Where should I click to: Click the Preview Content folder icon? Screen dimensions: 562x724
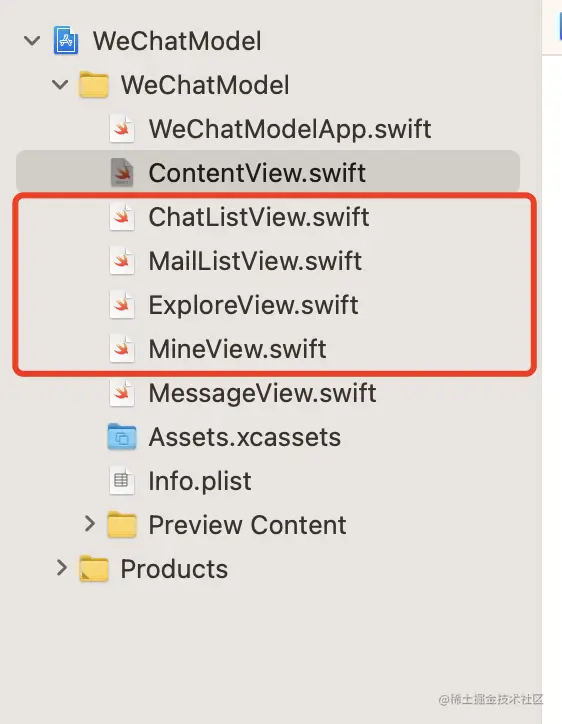(122, 525)
